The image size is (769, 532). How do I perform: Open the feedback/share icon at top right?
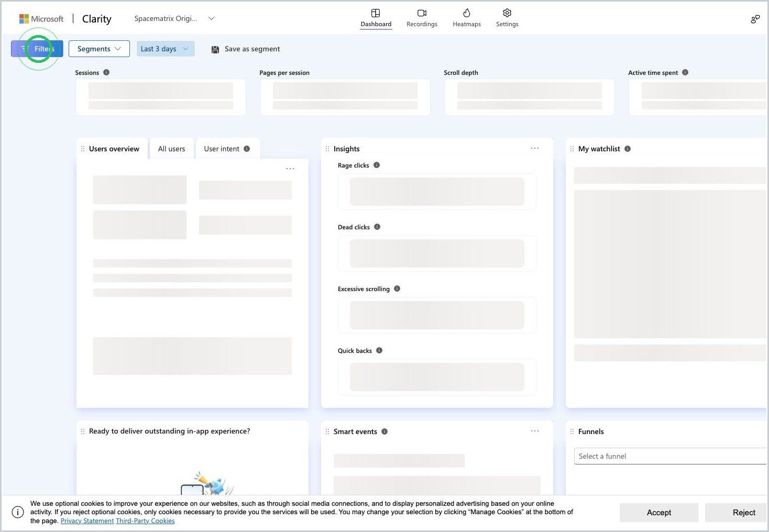[x=755, y=19]
